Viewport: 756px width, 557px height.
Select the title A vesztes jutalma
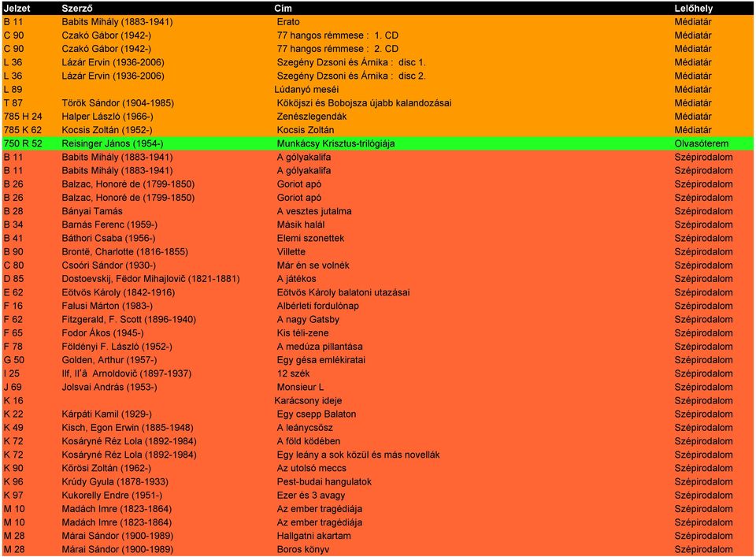[314, 210]
